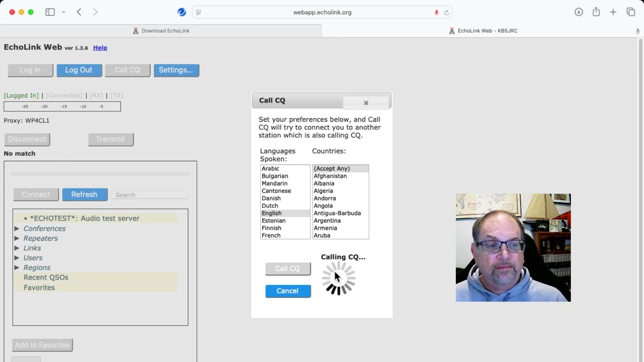Go back with the browser back arrow
Image resolution: width=644 pixels, height=362 pixels.
point(79,12)
